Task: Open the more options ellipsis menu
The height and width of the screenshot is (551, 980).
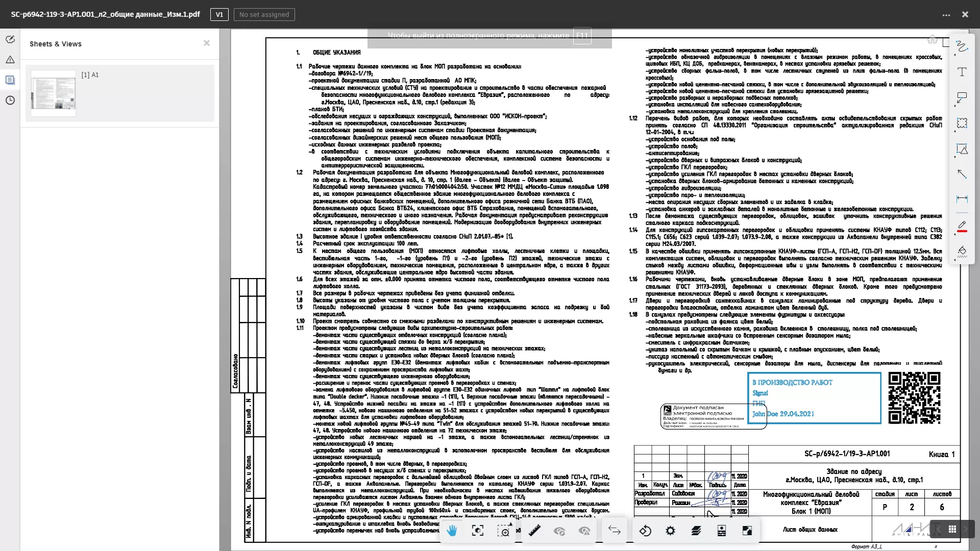Action: point(946,15)
